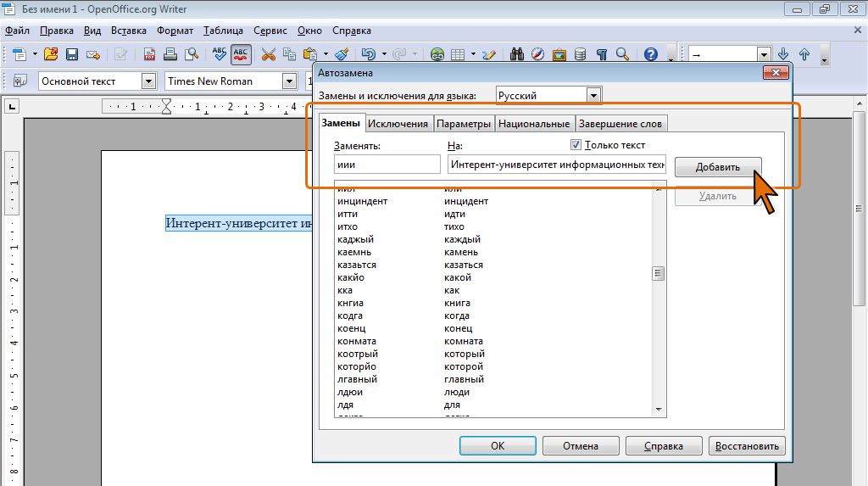
Task: Open a file with the folder icon
Action: coord(51,54)
